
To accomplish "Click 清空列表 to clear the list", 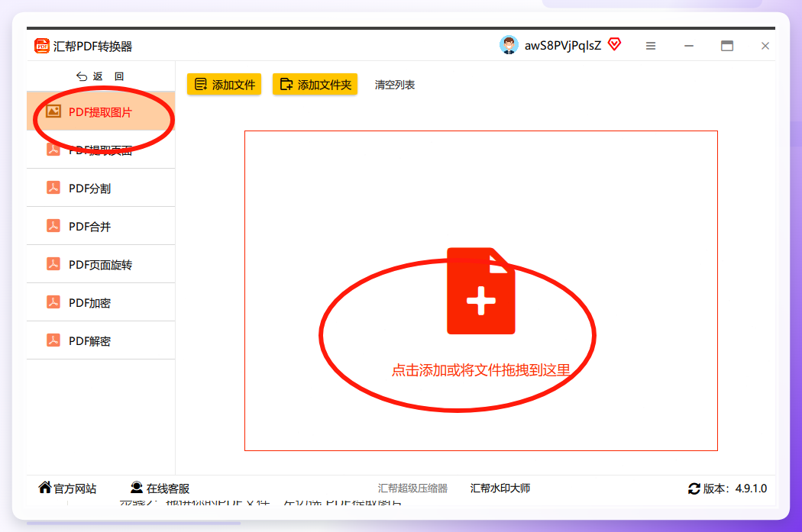I will point(394,85).
